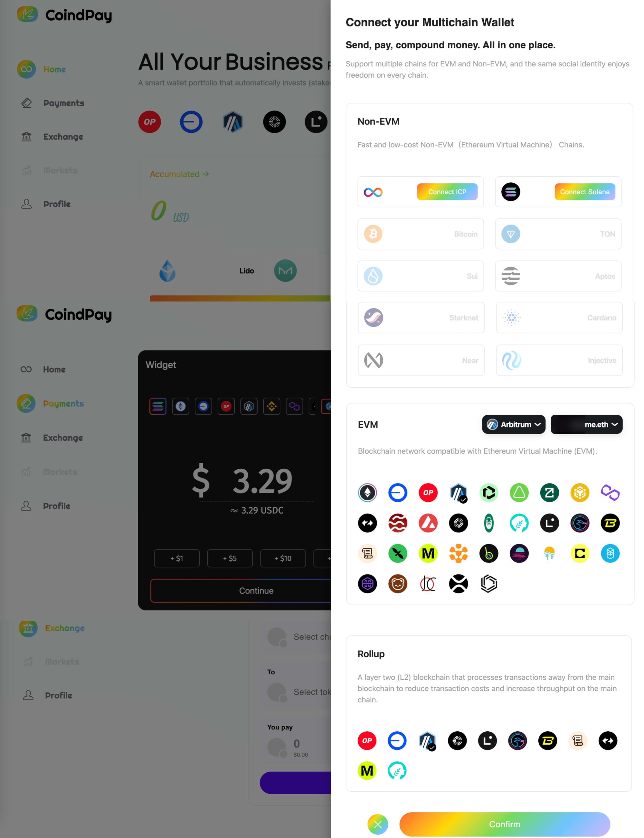Select the Aptos blockchain icon
Viewport: 644px width, 838px height.
point(511,275)
